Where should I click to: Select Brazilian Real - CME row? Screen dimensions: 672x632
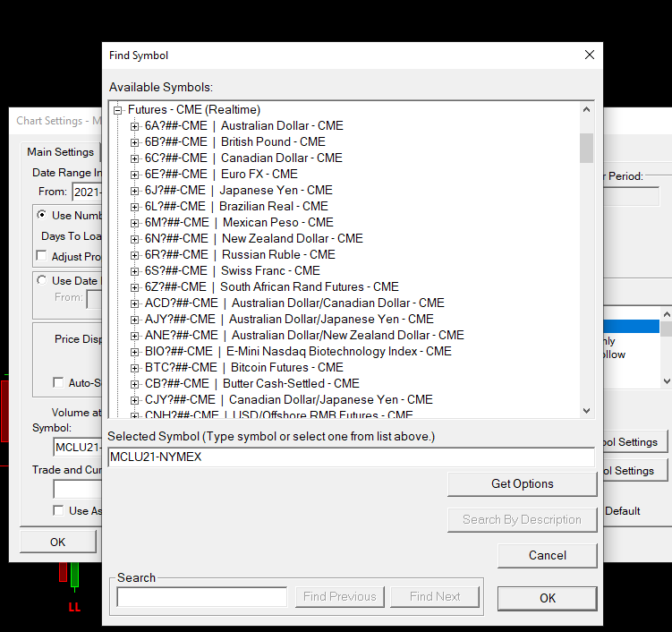click(x=236, y=206)
